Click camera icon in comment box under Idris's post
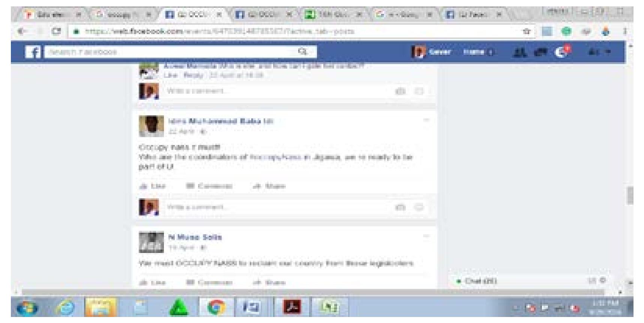Screen dimensions: 644x323 point(401,207)
